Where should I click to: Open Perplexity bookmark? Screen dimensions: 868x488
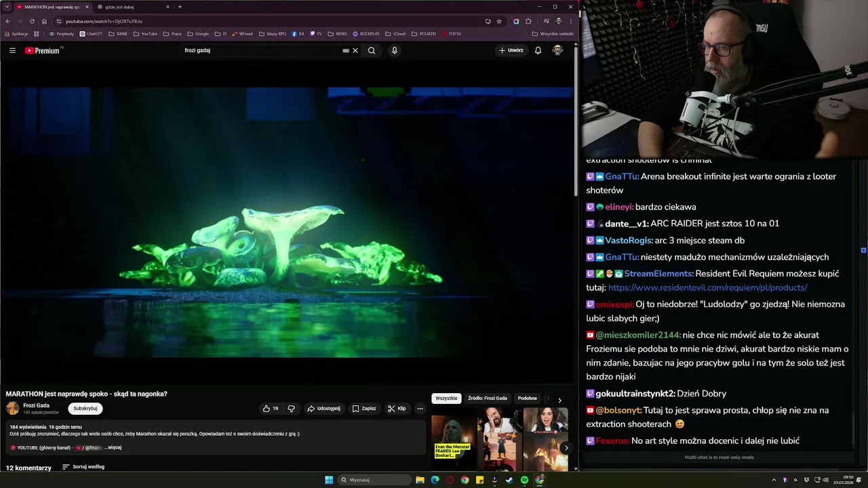(62, 33)
